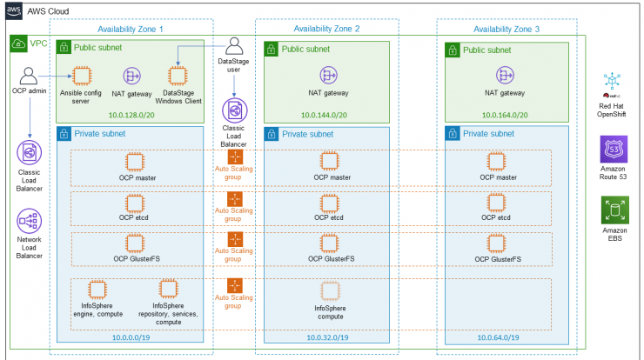Click the Red Hat OpenShift label
The width and height of the screenshot is (644, 360).
point(612,110)
